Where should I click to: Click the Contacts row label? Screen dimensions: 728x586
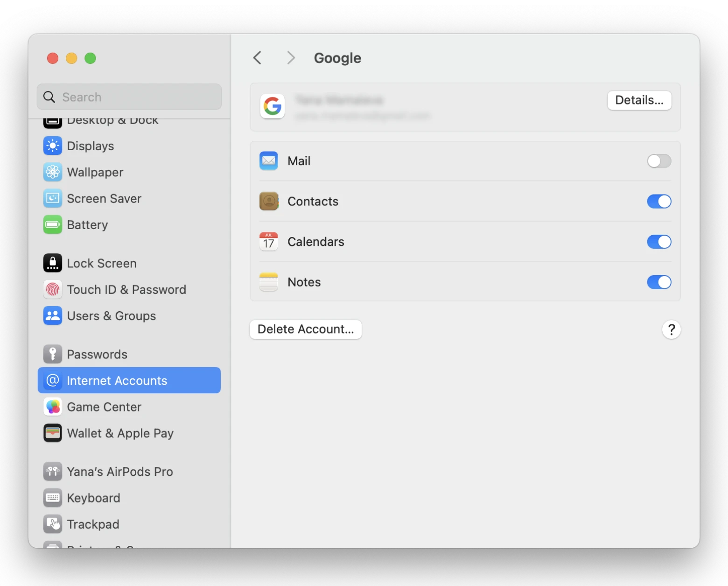[x=313, y=201]
